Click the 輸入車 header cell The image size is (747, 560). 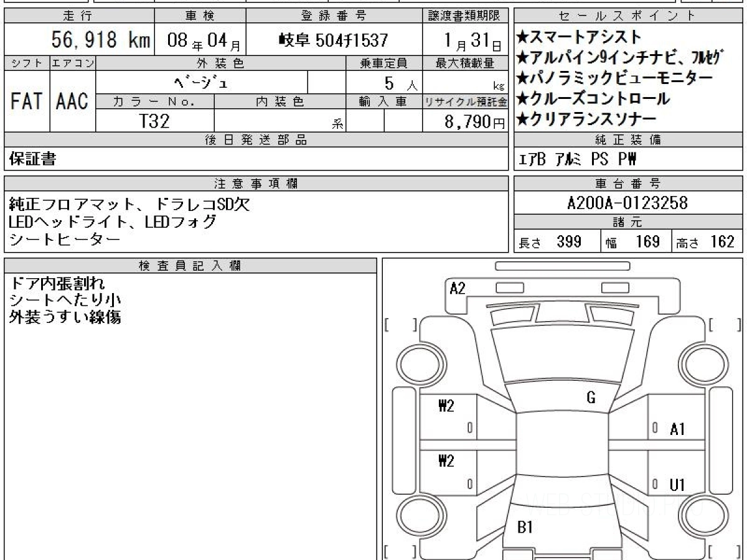[x=383, y=102]
